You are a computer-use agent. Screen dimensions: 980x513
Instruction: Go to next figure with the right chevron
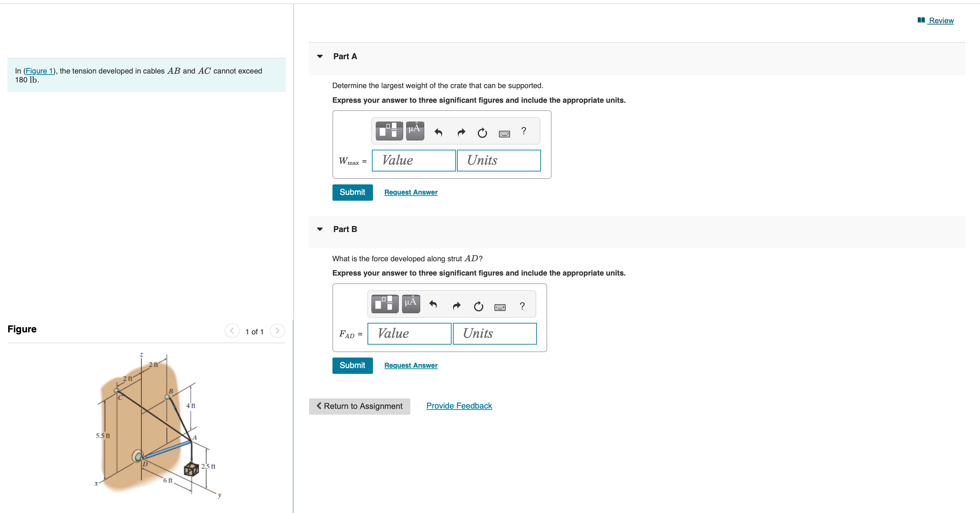277,330
